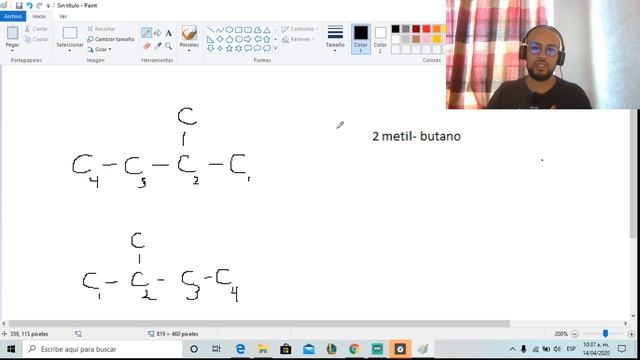
Task: Choose the Oval shape
Action: coord(229,30)
